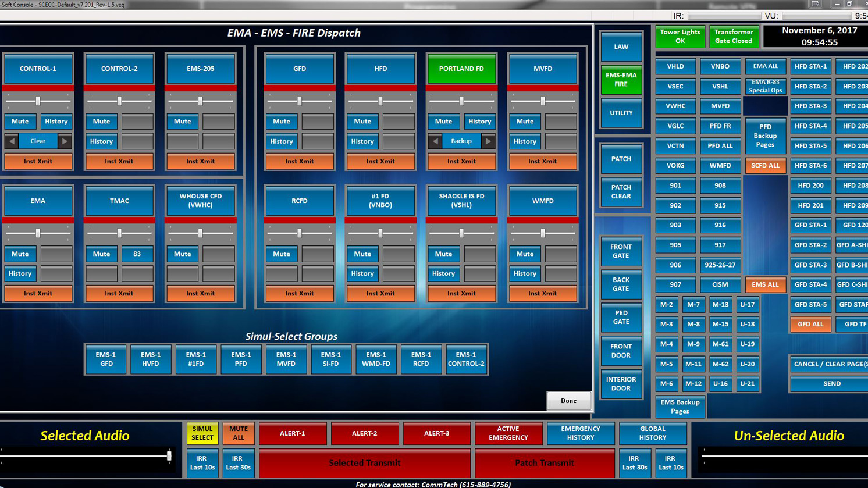The width and height of the screenshot is (868, 488).
Task: Click the right arrow beside CONTROL-1 Clear selector
Action: (64, 141)
